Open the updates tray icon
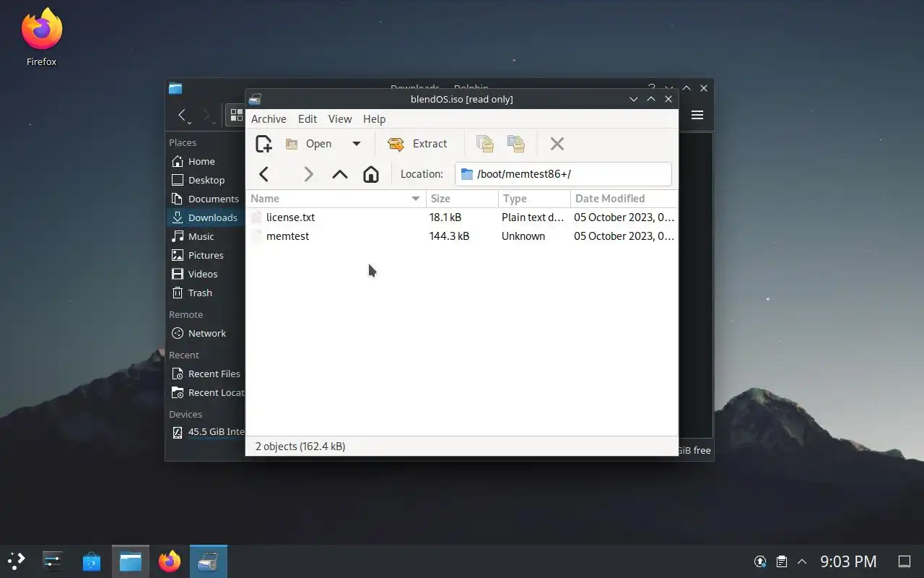Screen dimensions: 924x578 (760, 561)
